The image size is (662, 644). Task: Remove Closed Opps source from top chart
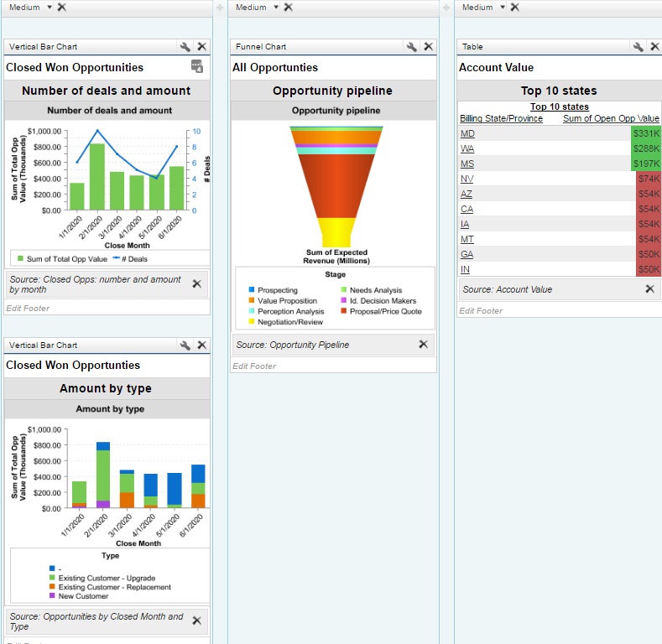tap(196, 284)
